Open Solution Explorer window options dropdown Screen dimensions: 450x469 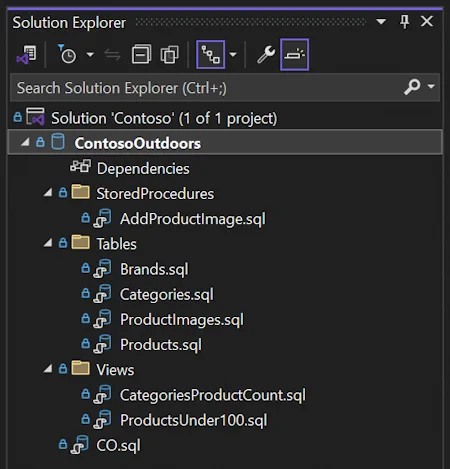click(x=381, y=22)
